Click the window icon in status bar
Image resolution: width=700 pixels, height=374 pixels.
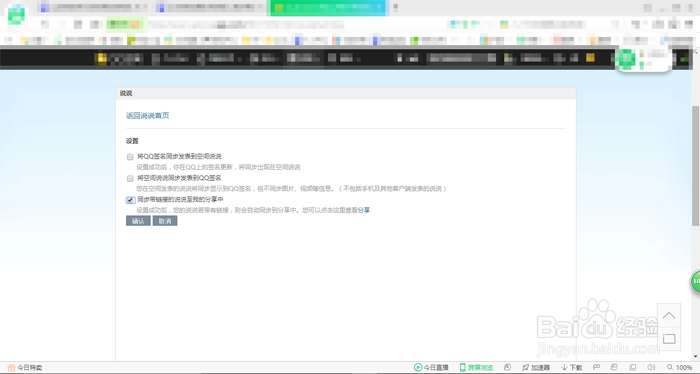click(x=633, y=367)
